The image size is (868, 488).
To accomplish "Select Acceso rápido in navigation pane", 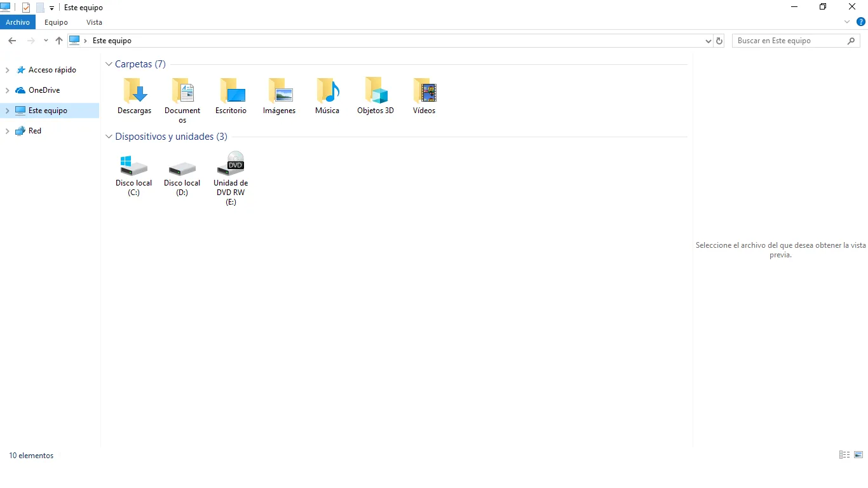I will (x=52, y=70).
